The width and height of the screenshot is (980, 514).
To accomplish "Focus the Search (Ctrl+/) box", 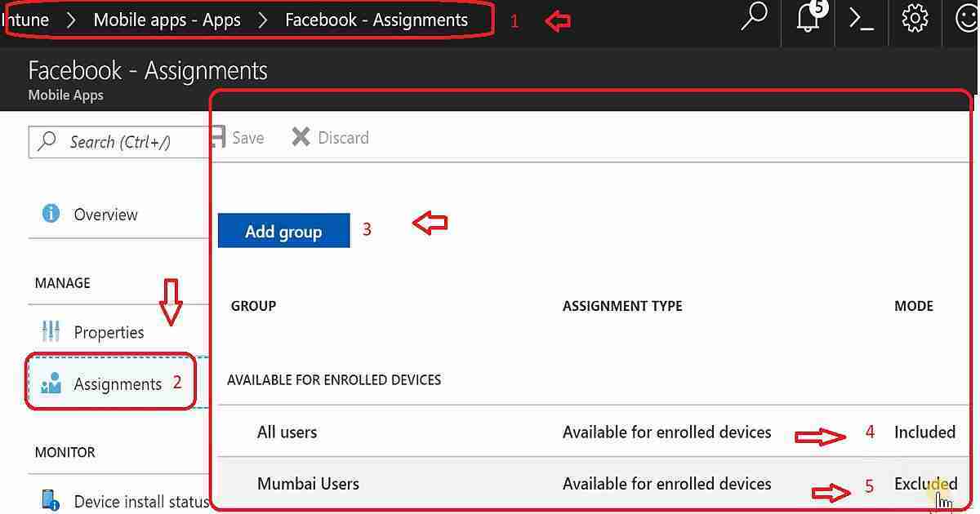I will click(x=118, y=142).
